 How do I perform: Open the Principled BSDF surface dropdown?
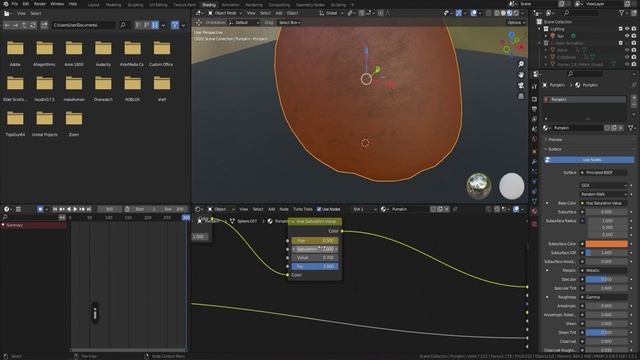(x=605, y=172)
